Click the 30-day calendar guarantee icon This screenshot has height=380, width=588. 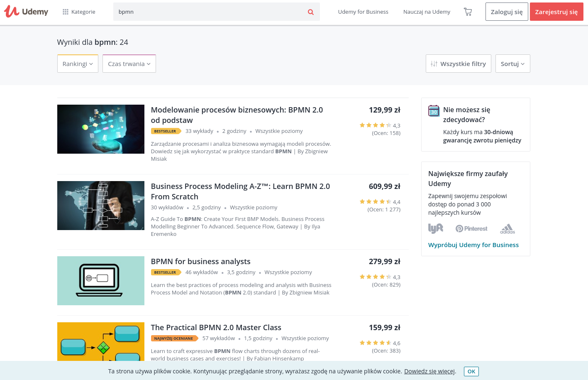(x=434, y=111)
